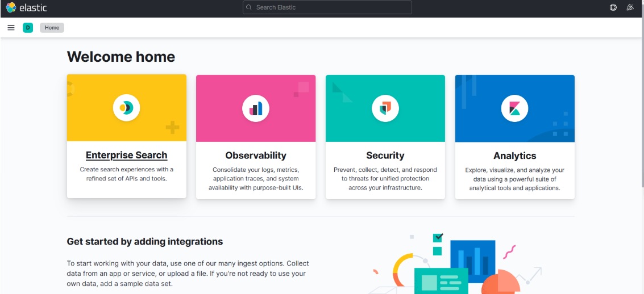Screen dimensions: 644x294
Task: Click the Observability bar chart logo icon
Action: pyautogui.click(x=256, y=108)
